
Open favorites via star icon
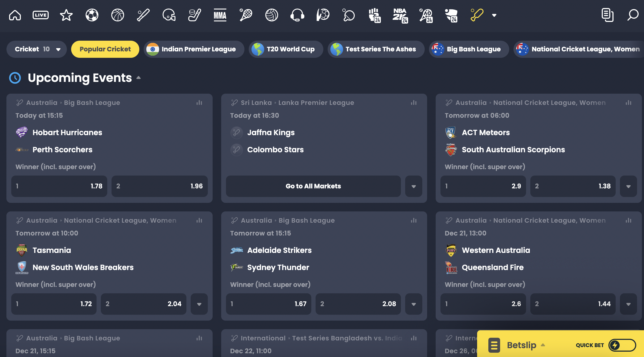(66, 15)
